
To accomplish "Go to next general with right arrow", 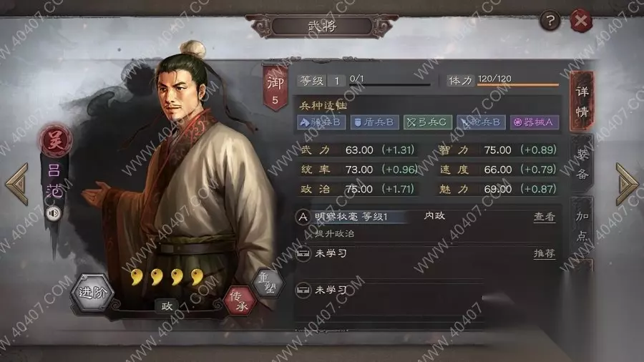I will coord(627,185).
